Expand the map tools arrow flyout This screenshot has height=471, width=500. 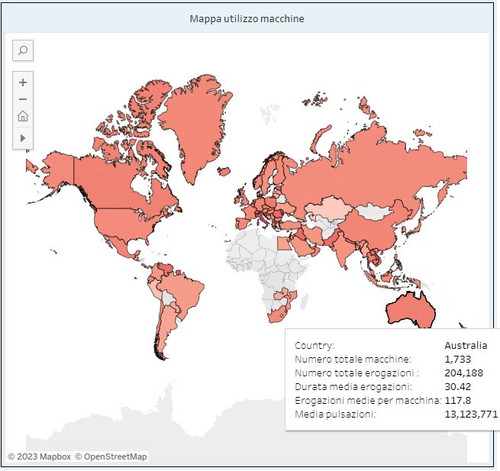[23, 138]
